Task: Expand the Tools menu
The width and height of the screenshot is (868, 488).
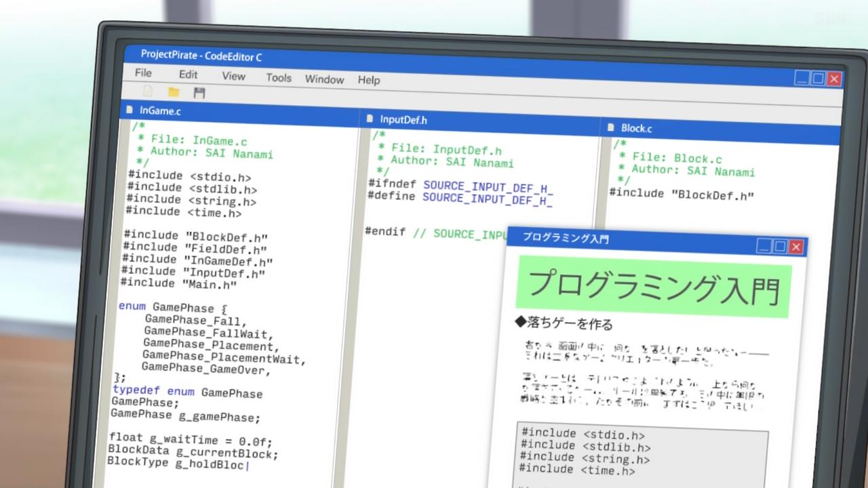Action: pos(278,78)
